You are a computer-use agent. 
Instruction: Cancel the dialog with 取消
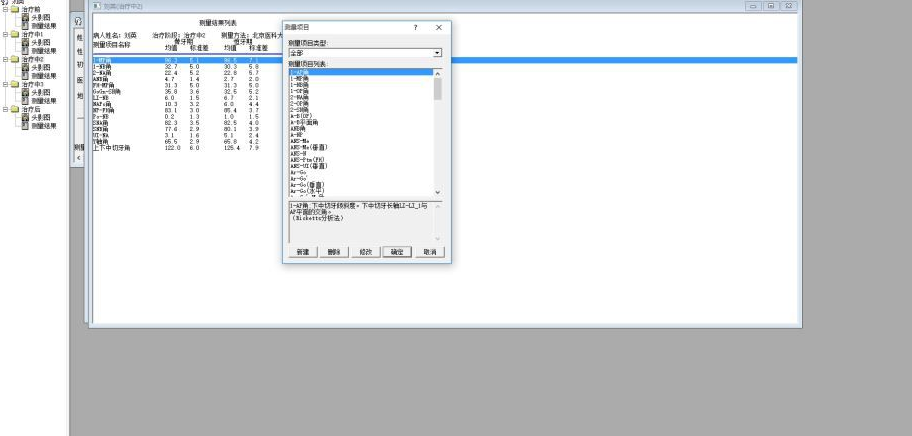428,252
